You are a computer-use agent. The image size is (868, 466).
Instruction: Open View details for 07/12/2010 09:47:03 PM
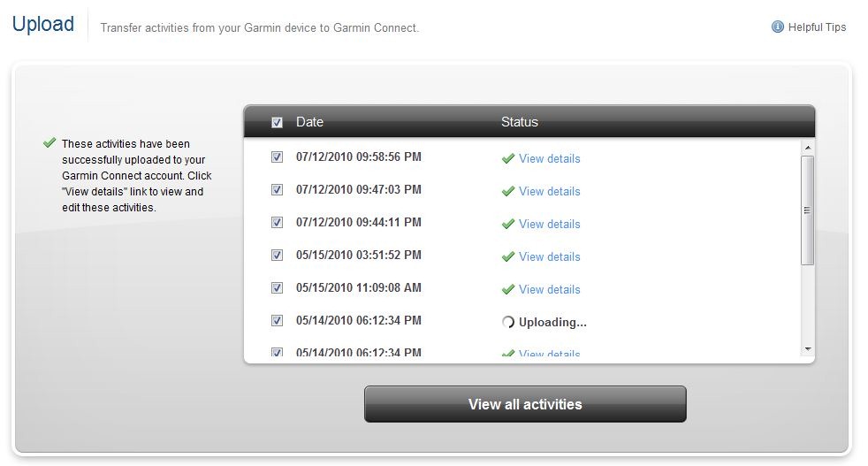pos(549,191)
